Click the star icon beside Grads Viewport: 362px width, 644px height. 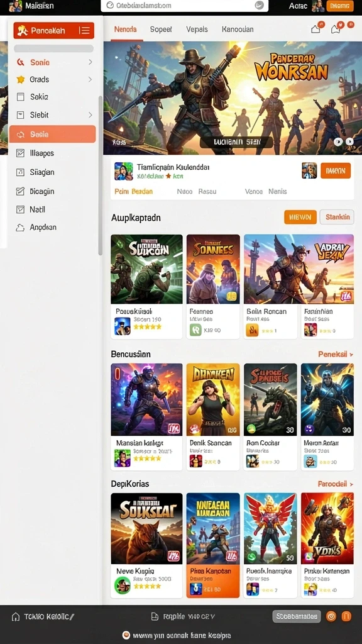21,80
